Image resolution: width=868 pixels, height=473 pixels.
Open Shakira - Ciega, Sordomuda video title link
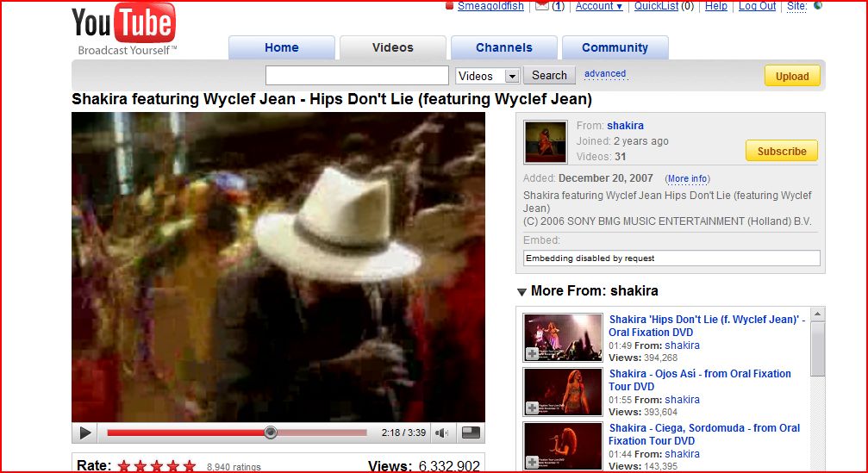click(x=704, y=434)
